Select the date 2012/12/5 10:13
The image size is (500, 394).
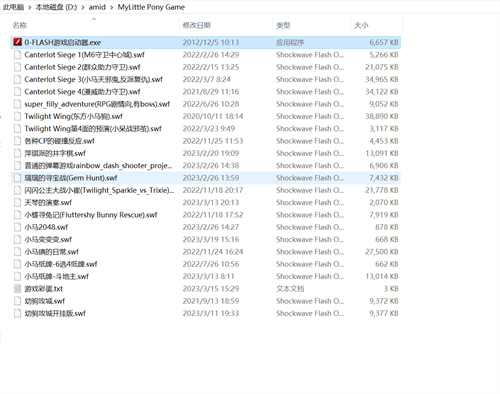(x=211, y=42)
